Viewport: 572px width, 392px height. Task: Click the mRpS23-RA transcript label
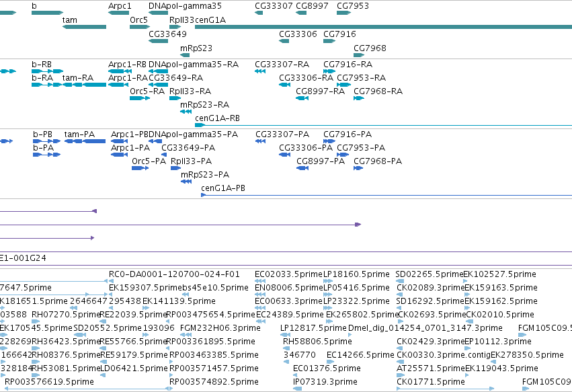[x=204, y=105]
